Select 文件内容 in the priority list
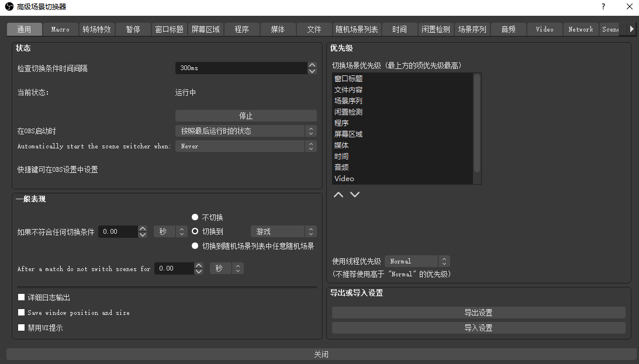This screenshot has height=364, width=639. [x=403, y=89]
